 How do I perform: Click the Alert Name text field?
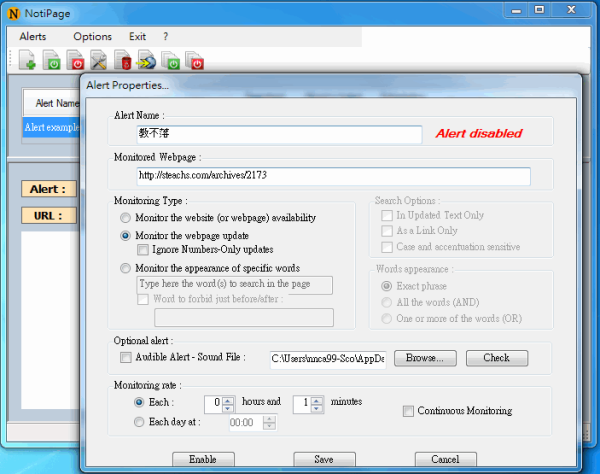pyautogui.click(x=279, y=134)
